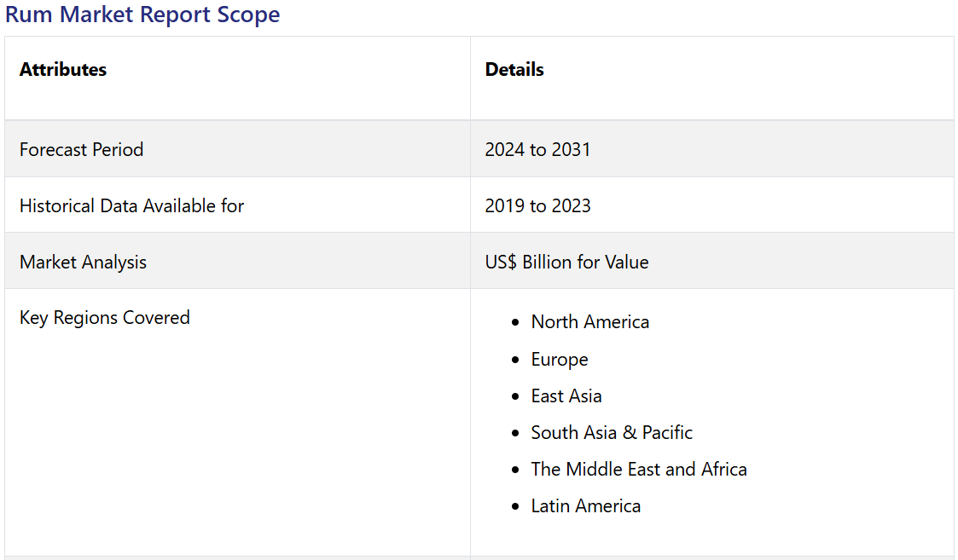Select North America in the regions list

point(589,322)
